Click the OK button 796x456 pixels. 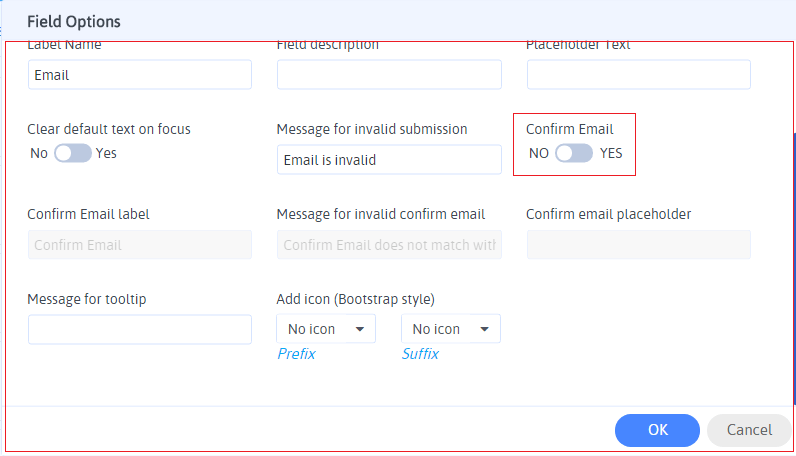(x=657, y=430)
